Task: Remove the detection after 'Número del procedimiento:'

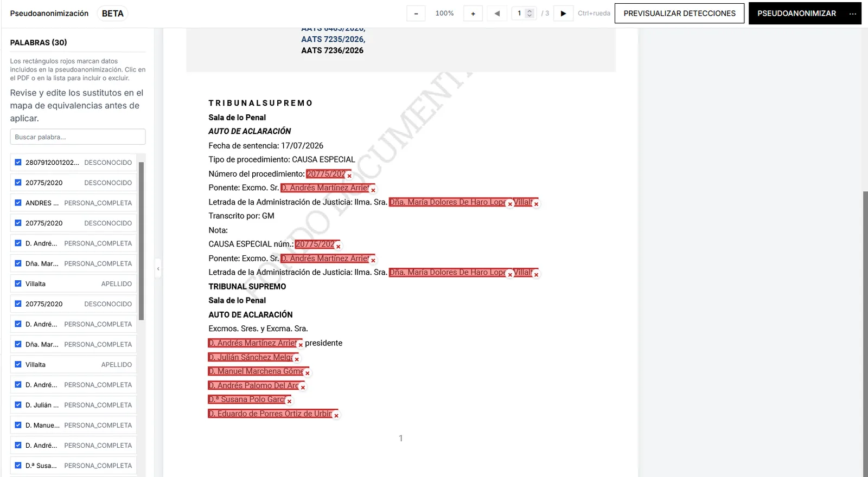Action: (x=349, y=176)
